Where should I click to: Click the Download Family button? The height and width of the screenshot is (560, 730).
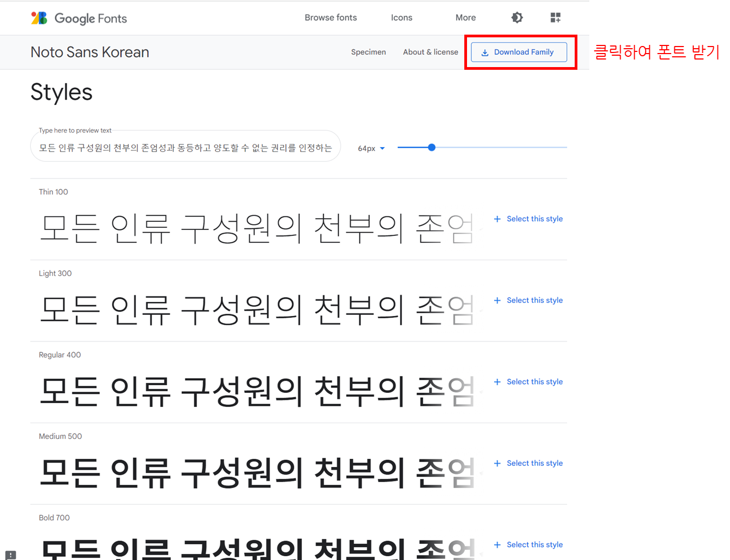pyautogui.click(x=519, y=52)
